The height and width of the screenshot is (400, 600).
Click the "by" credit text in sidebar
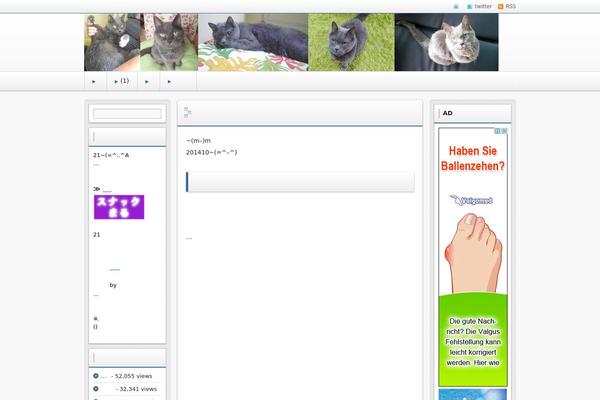(x=113, y=285)
